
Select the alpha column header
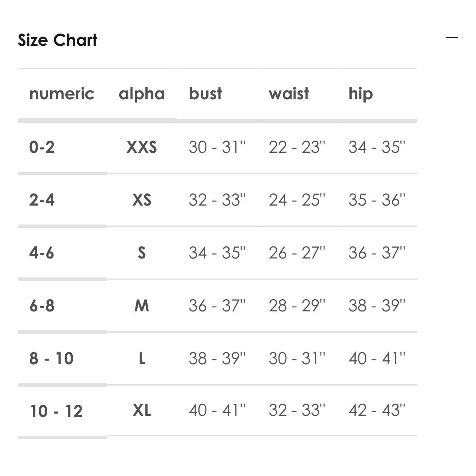click(x=142, y=94)
